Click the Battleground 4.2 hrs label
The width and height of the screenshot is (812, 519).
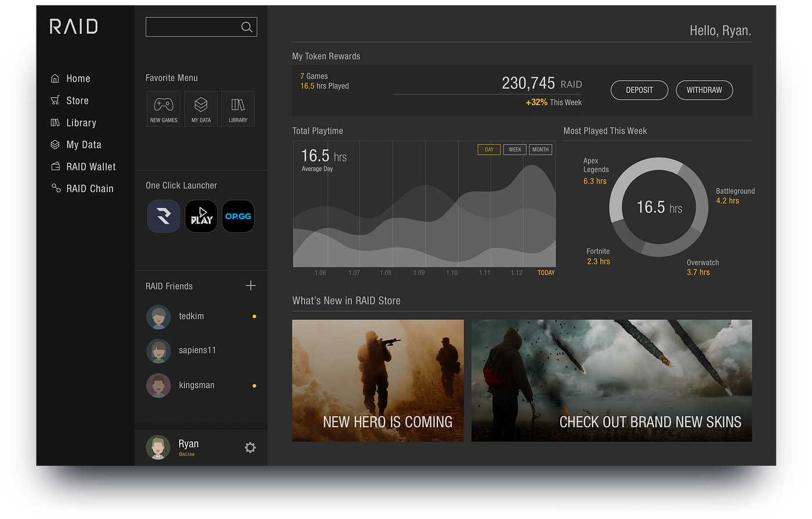(735, 196)
